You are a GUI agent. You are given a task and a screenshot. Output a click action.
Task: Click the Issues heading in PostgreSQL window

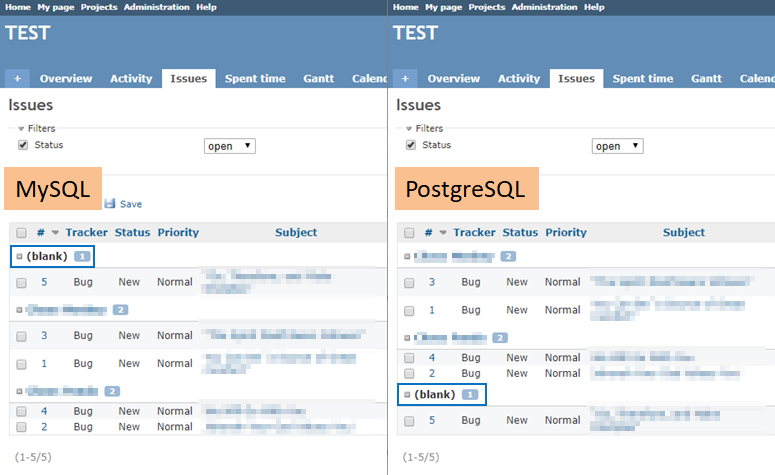click(418, 105)
